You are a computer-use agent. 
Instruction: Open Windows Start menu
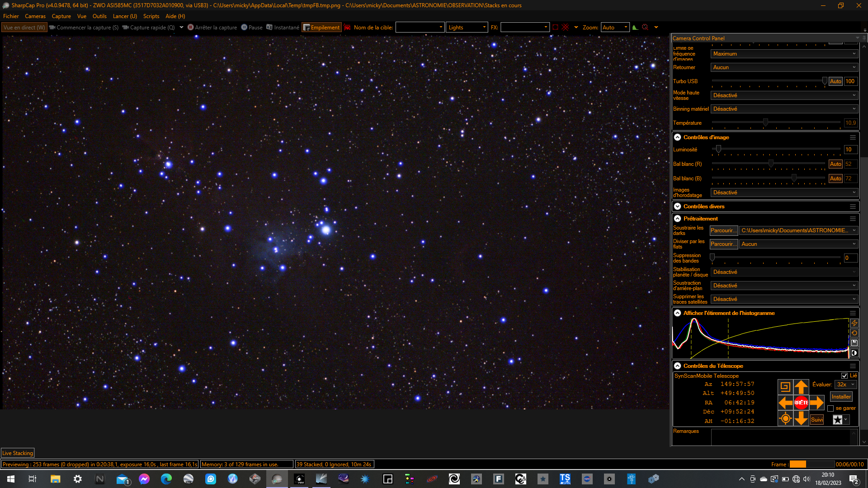click(11, 479)
